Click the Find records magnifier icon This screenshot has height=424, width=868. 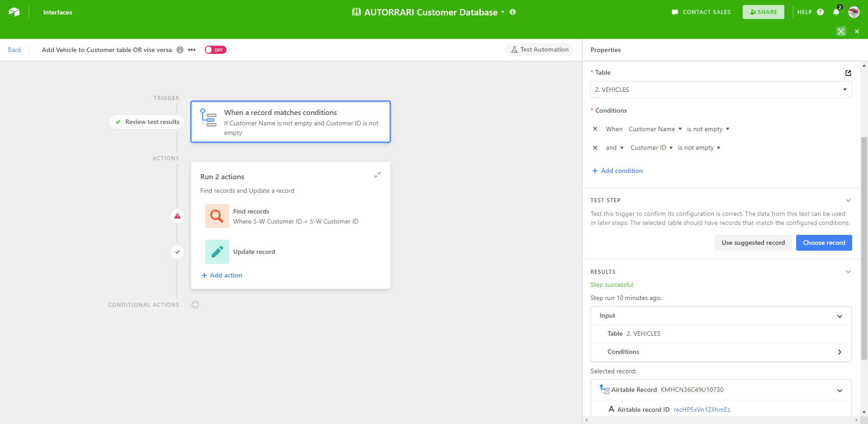click(217, 216)
